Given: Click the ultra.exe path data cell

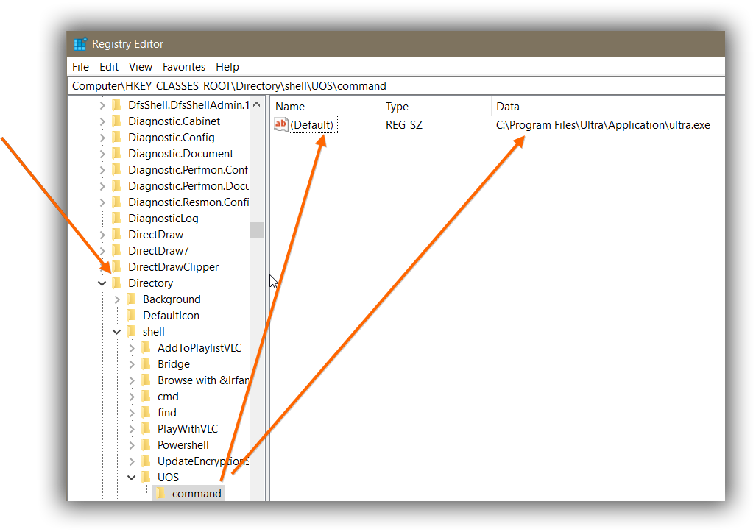Looking at the screenshot, I should click(603, 125).
